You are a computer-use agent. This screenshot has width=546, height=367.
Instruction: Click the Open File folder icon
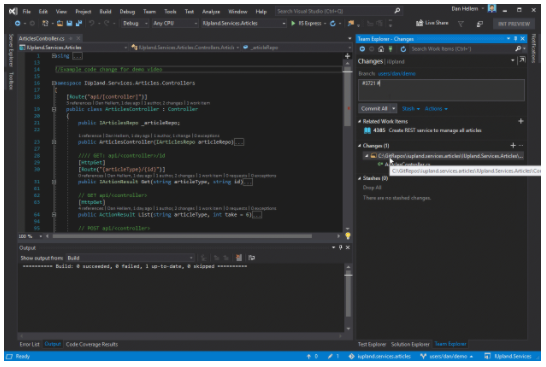[x=60, y=23]
